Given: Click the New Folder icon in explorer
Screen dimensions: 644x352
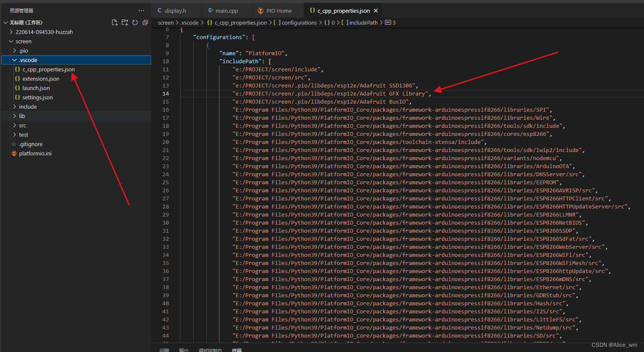Looking at the screenshot, I should (x=125, y=23).
